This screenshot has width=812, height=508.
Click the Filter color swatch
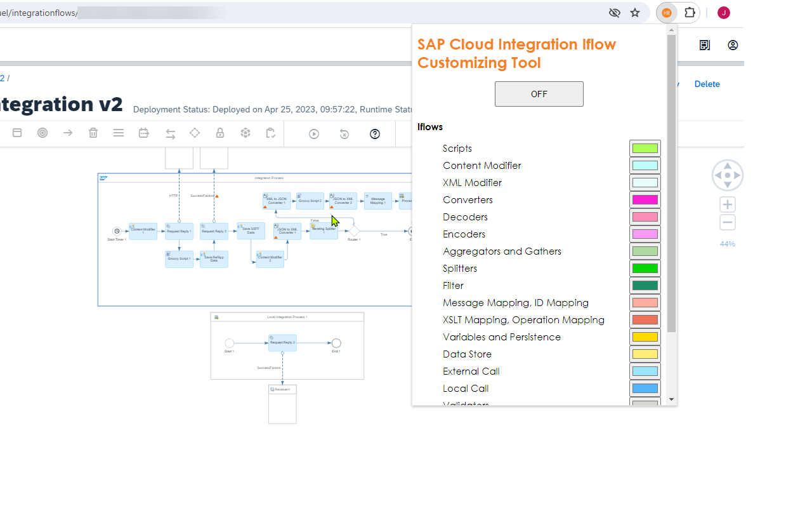tap(645, 286)
